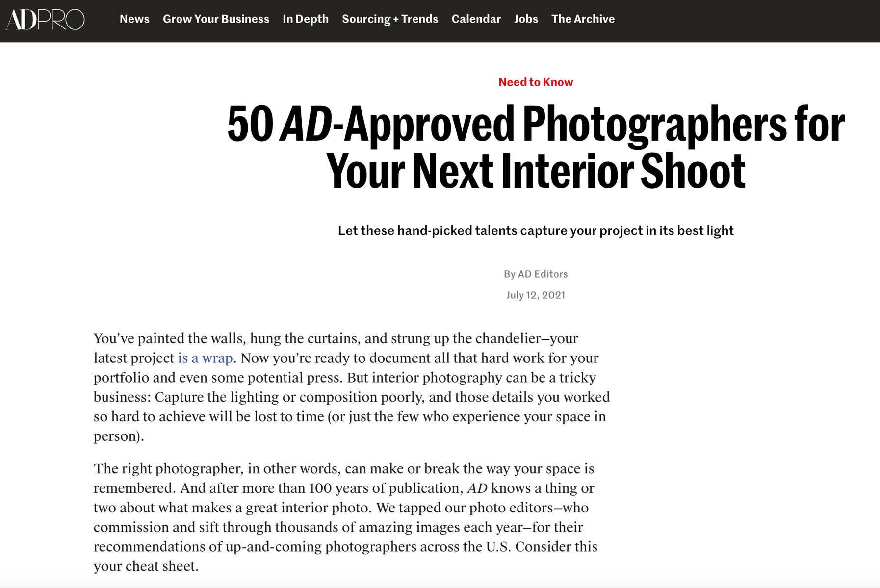Click the AD PRO logo
Viewport: 880px width, 588px height.
(45, 20)
